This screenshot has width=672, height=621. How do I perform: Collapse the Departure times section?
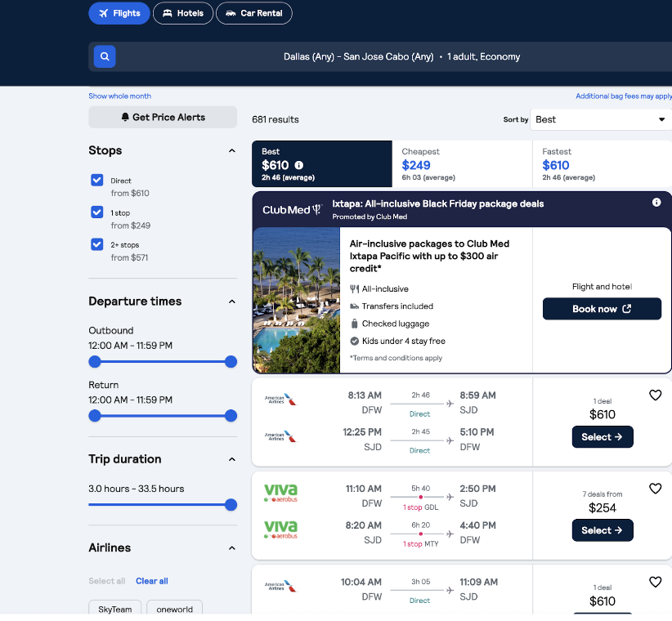coord(232,302)
